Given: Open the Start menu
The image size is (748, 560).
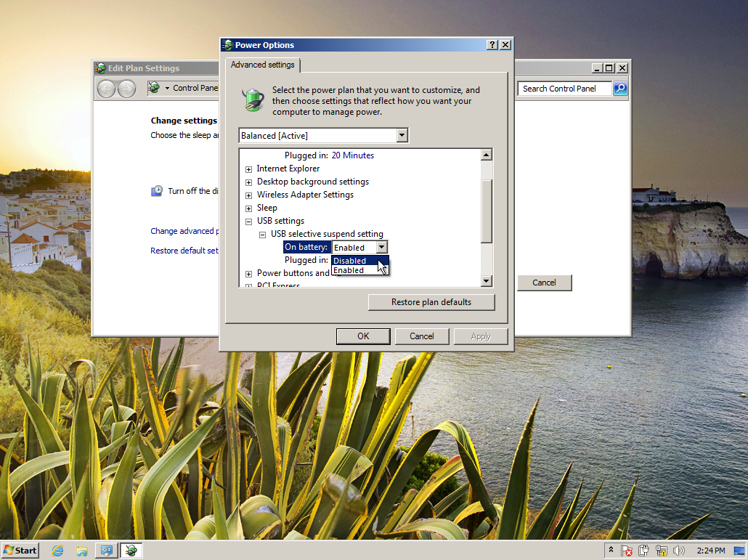Looking at the screenshot, I should [20, 551].
